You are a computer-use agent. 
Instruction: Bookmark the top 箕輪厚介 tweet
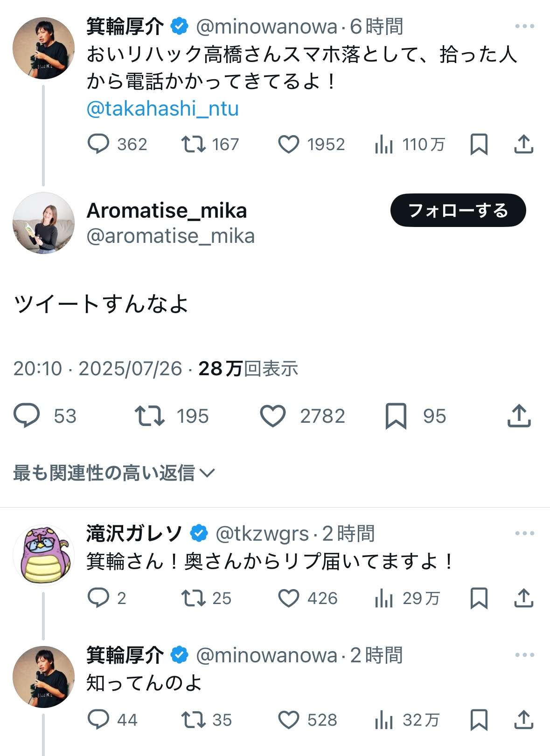[x=479, y=144]
